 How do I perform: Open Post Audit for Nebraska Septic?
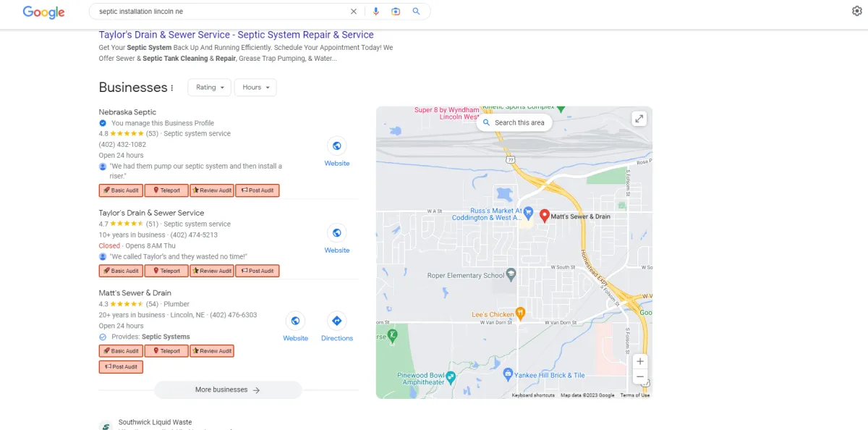[257, 190]
